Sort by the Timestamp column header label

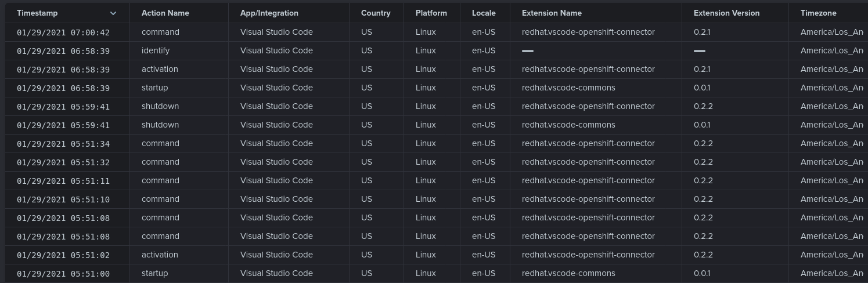pos(37,13)
